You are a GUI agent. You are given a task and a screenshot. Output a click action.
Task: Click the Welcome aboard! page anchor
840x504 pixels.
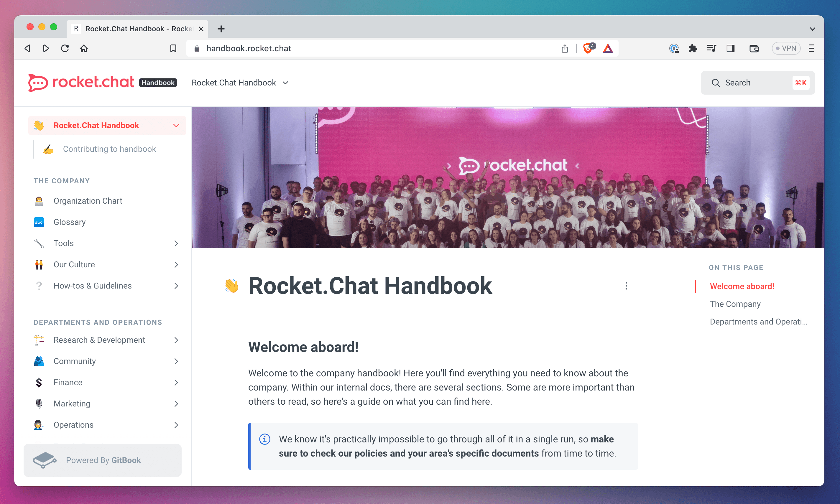[742, 286]
